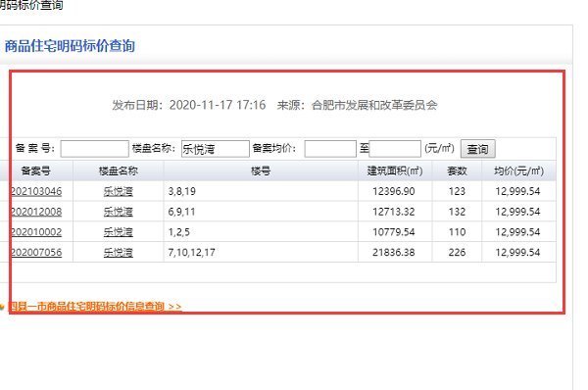Click the area value 10779.54

point(394,232)
